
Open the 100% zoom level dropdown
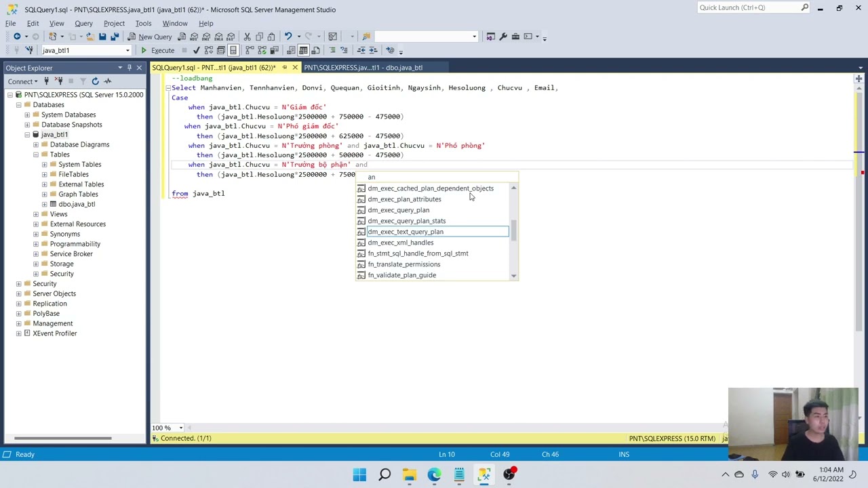click(x=180, y=428)
